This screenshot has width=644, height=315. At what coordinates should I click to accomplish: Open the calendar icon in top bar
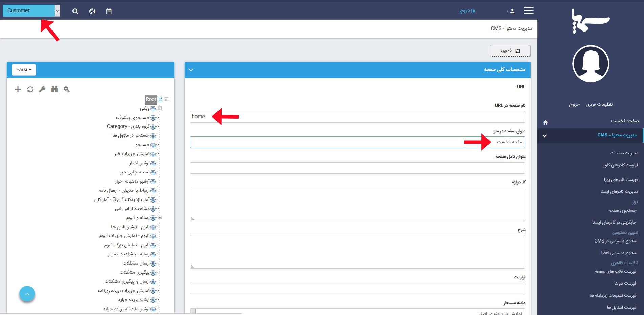(x=109, y=12)
